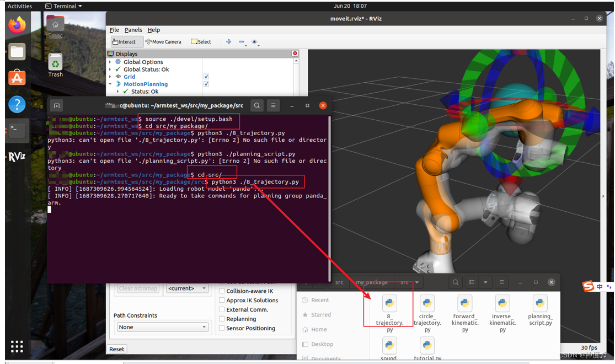Choose the Select tool in RViz toolbar

201,41
